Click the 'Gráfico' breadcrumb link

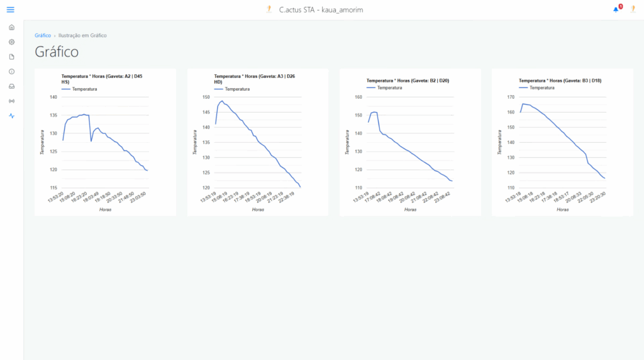(43, 35)
